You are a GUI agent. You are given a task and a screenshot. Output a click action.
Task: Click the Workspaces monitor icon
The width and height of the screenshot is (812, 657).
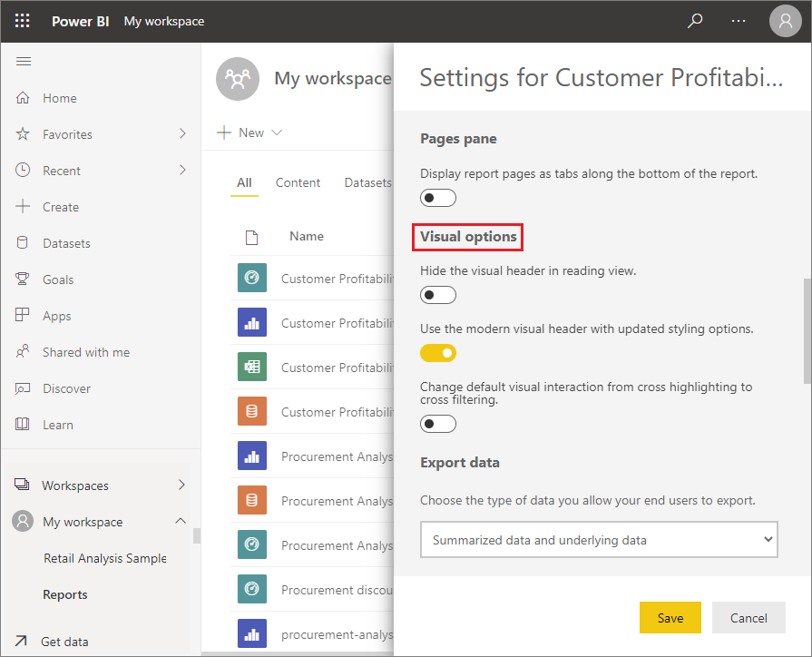23,485
